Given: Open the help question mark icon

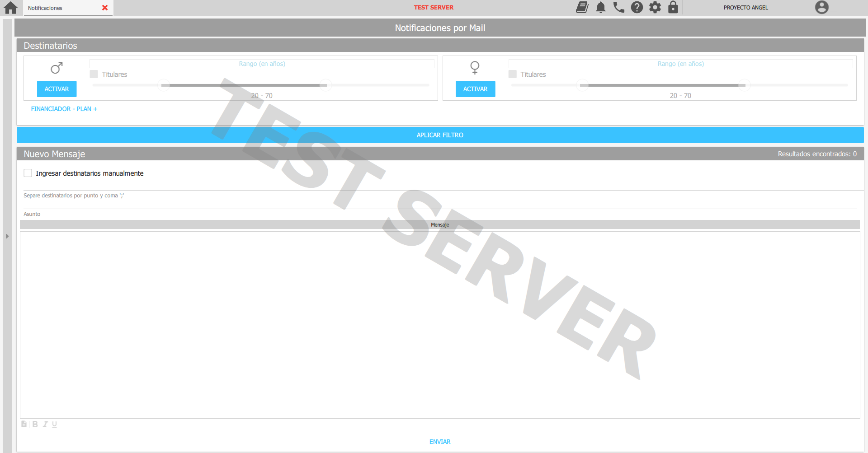Looking at the screenshot, I should coord(637,7).
